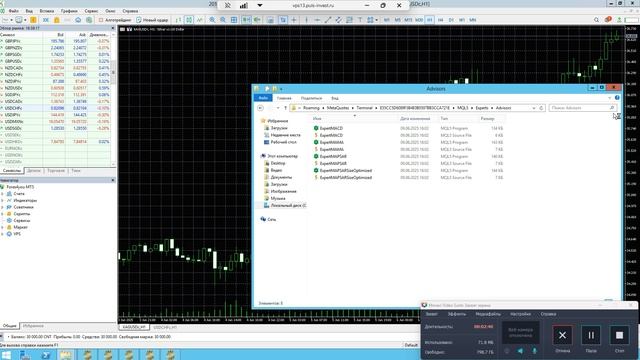The image size is (640, 360).
Task: Switch chart to the M5 timeframe
Action: click(397, 20)
